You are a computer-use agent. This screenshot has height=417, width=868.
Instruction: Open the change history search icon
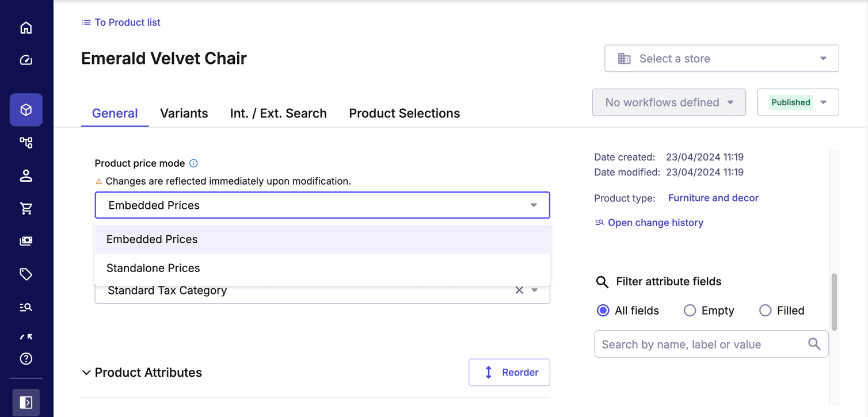pos(599,222)
